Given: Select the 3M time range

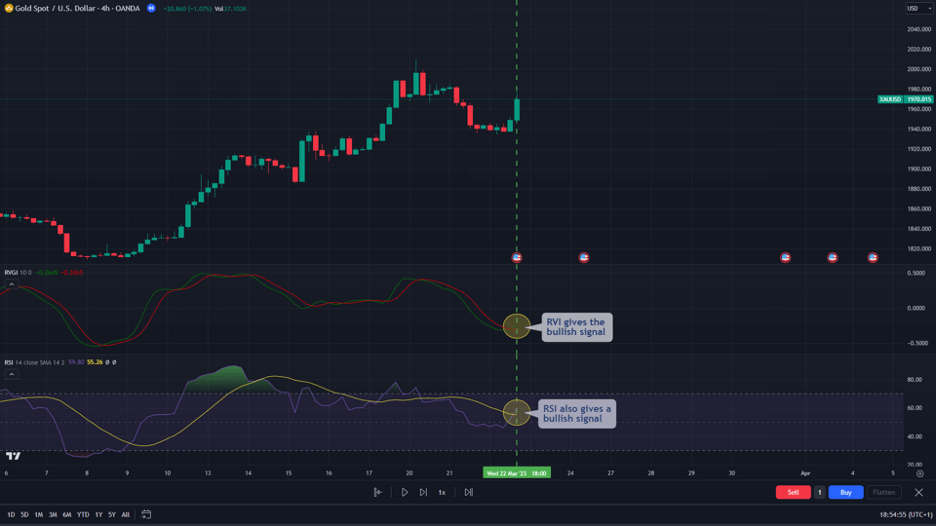Looking at the screenshot, I should 53,515.
